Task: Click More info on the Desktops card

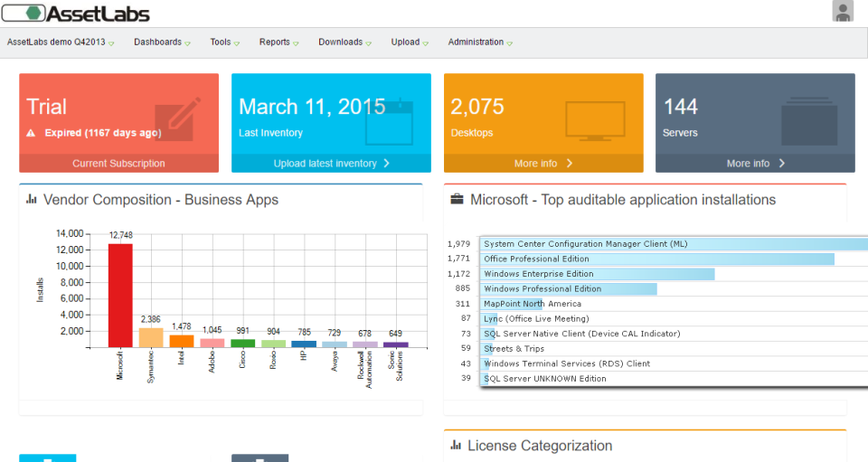Action: pos(542,164)
